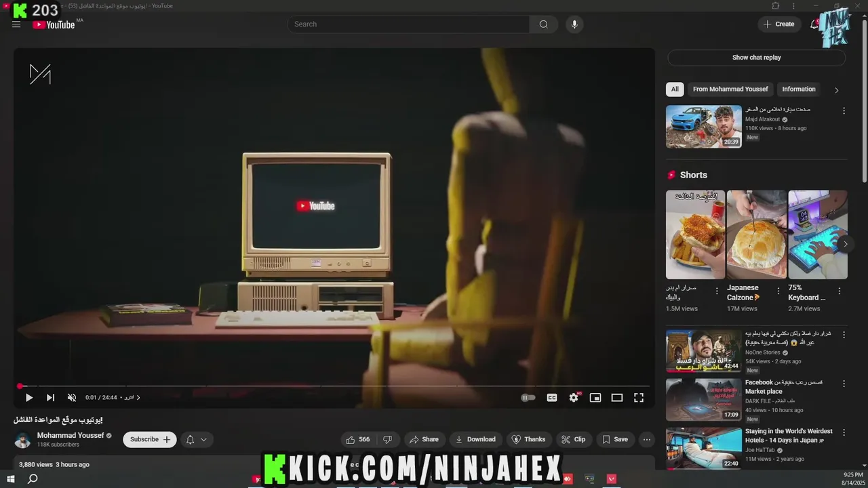Select the Information filter chip
The height and width of the screenshot is (488, 868).
[799, 89]
